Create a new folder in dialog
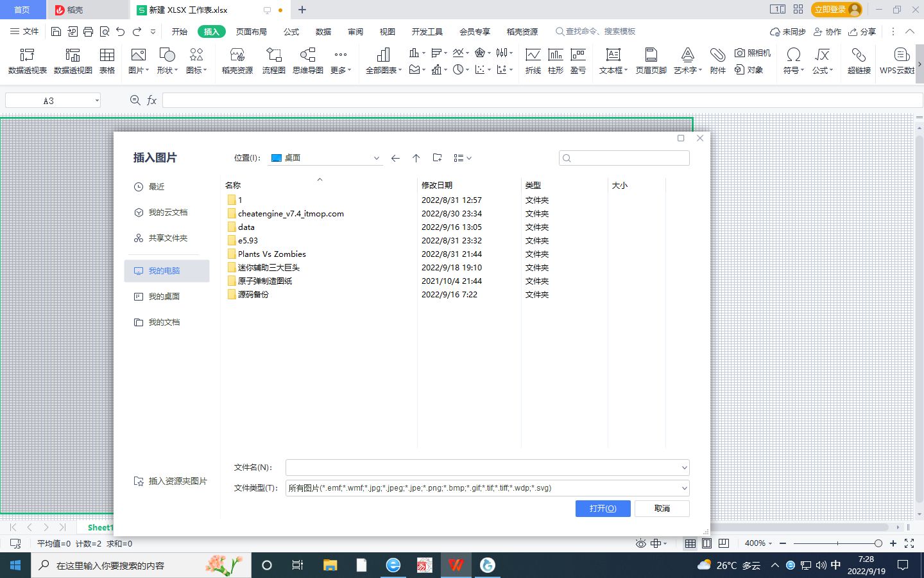 tap(437, 158)
